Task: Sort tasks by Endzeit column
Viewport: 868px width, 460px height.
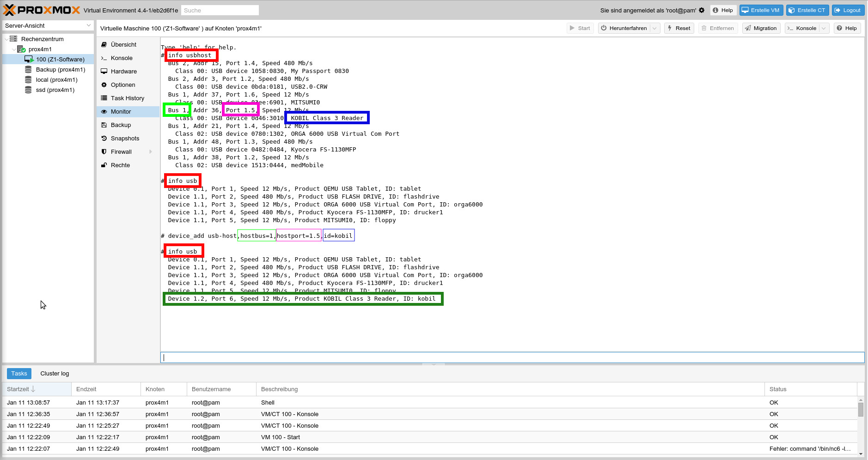Action: [106, 389]
